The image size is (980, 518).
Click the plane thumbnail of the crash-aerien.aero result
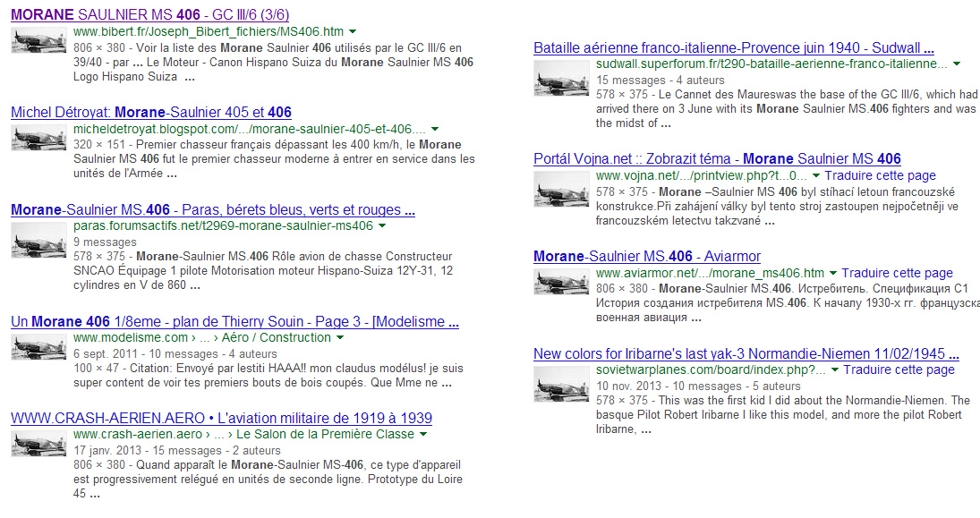pyautogui.click(x=38, y=444)
